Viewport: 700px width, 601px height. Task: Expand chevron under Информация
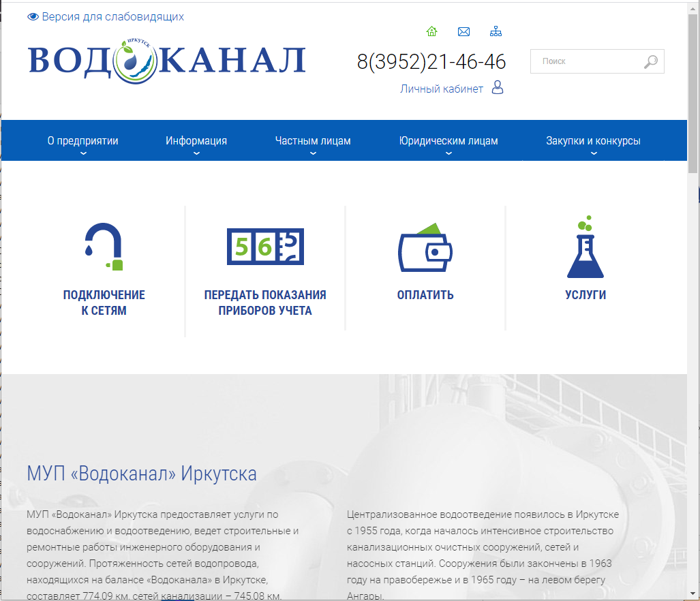[x=196, y=153]
